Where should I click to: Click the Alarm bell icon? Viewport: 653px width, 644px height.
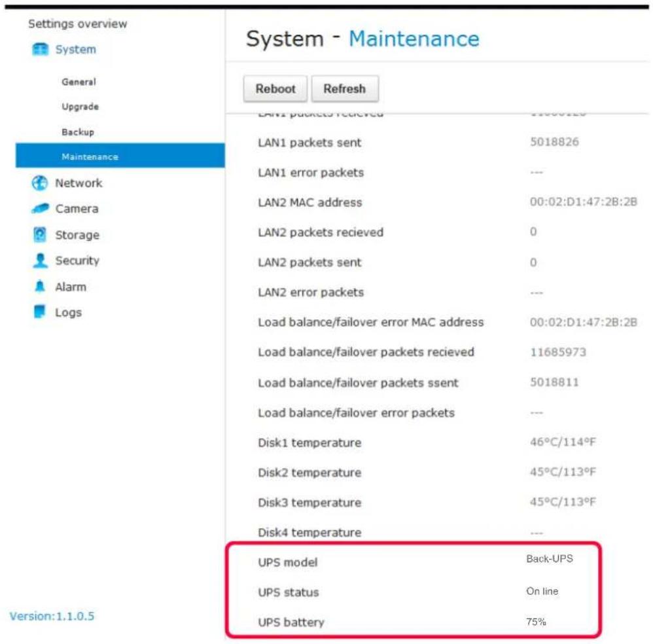click(x=39, y=287)
